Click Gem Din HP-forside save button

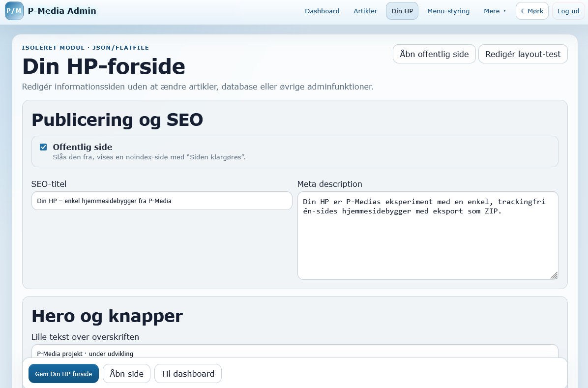coord(64,374)
